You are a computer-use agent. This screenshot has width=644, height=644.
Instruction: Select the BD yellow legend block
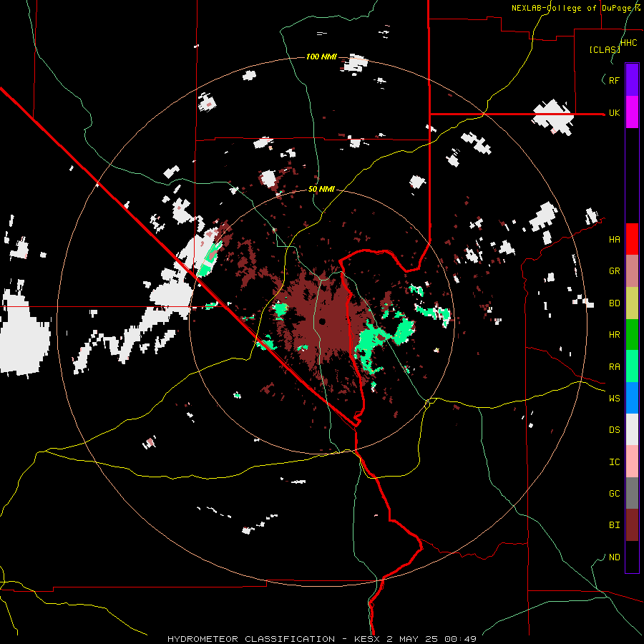632,303
